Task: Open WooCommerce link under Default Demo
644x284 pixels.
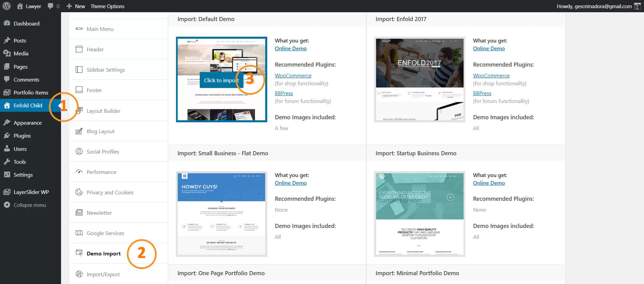Action: coord(293,76)
